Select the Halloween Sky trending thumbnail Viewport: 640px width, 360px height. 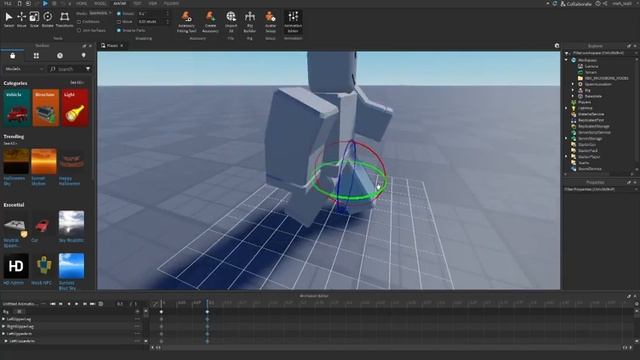(x=16, y=162)
